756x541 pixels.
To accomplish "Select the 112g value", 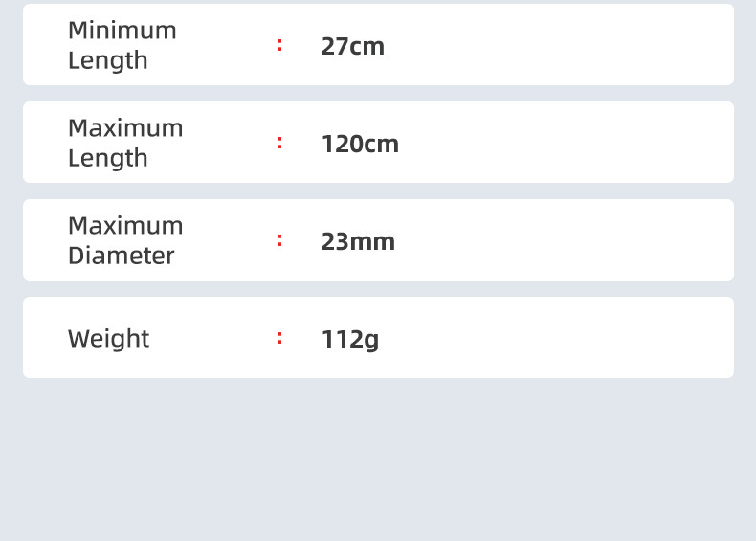I will (x=350, y=339).
